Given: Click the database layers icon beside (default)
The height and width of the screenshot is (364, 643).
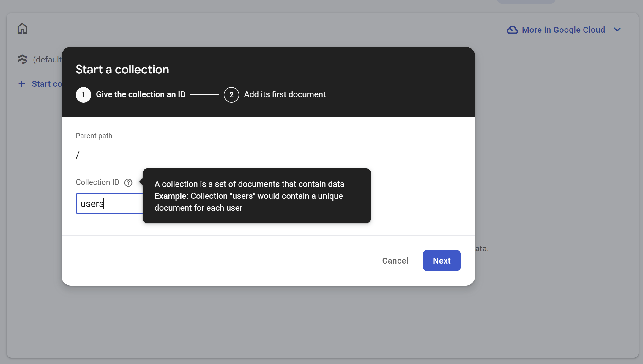Looking at the screenshot, I should 22,59.
